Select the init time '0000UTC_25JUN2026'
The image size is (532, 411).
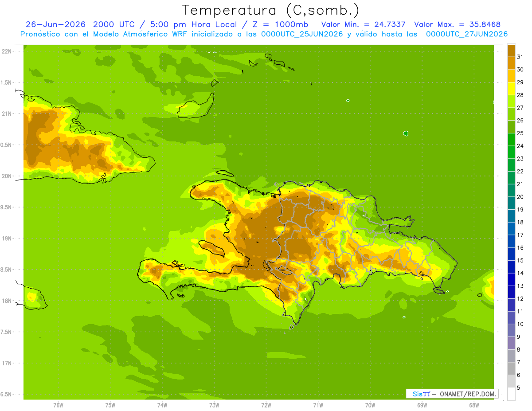point(302,34)
